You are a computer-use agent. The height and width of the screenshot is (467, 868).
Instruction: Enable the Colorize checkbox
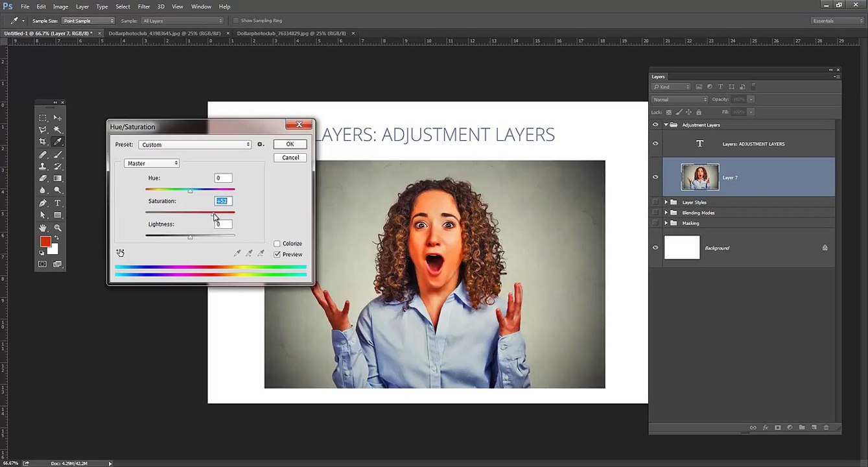(277, 244)
